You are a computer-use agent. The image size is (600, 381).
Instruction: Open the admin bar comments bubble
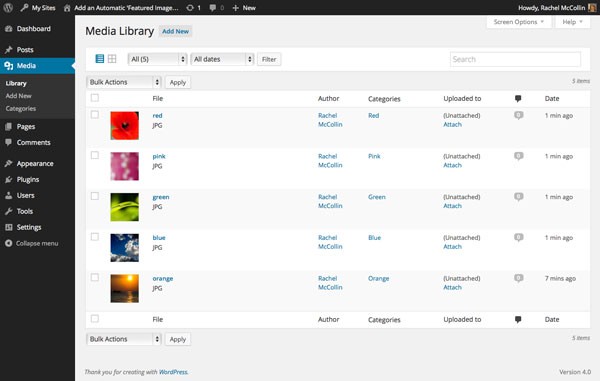(213, 8)
